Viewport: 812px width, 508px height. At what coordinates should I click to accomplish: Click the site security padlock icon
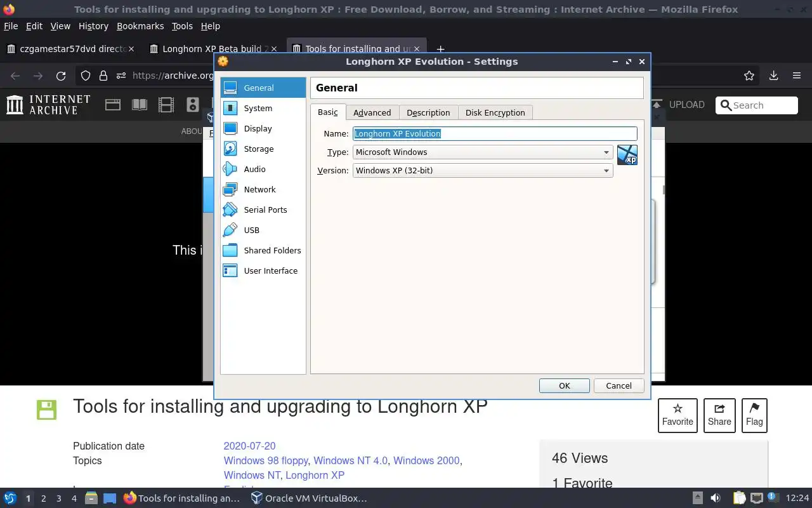click(103, 76)
